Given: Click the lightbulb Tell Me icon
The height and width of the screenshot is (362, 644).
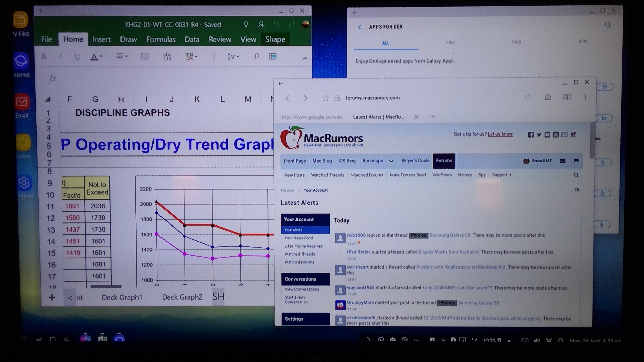Looking at the screenshot, I should [x=246, y=24].
